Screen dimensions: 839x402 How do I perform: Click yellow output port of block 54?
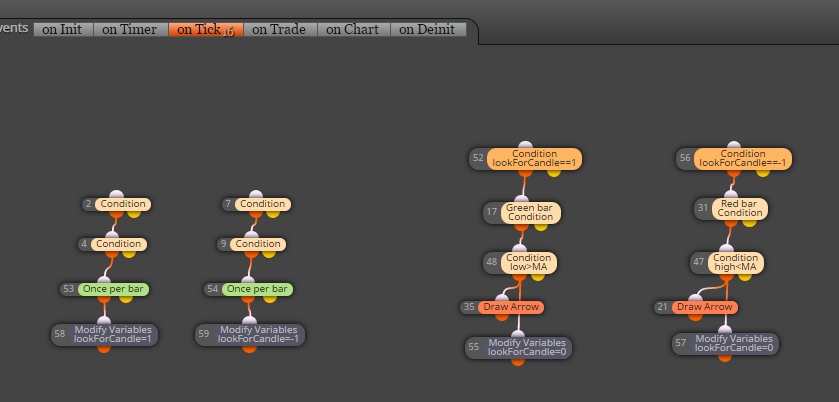[x=270, y=298]
